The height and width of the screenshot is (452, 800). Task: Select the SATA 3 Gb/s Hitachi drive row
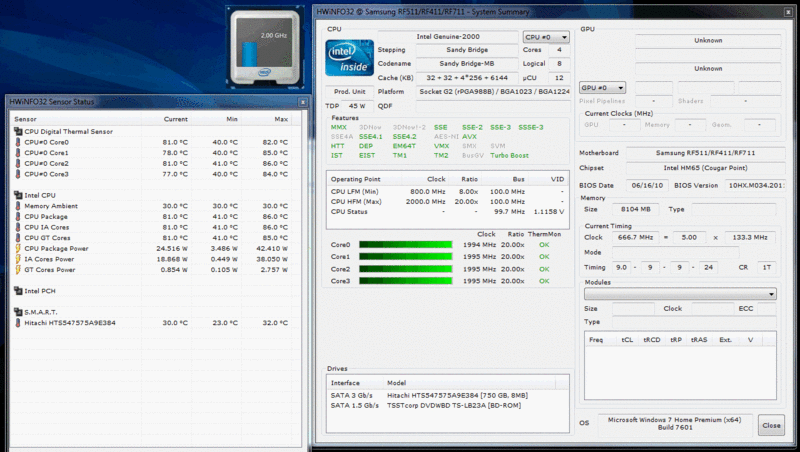click(x=447, y=395)
